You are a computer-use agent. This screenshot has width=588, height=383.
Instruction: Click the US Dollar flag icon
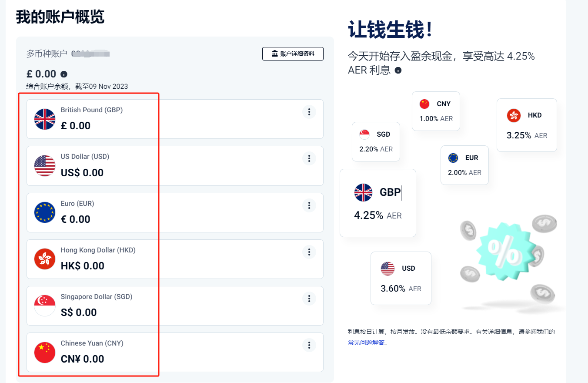point(44,166)
